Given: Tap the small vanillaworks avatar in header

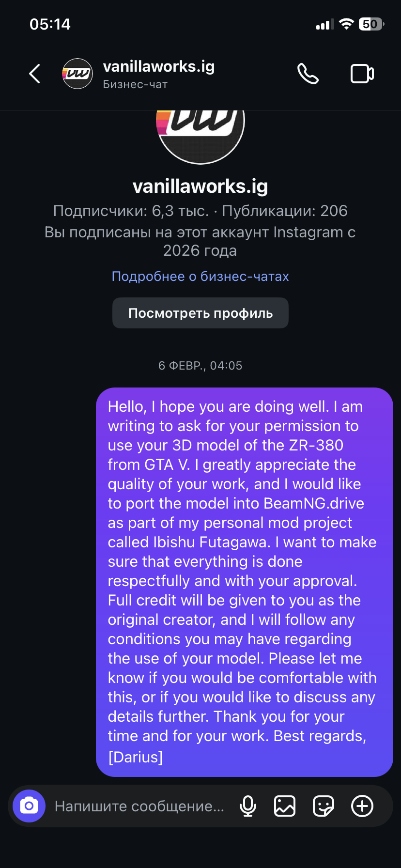Looking at the screenshot, I should click(x=77, y=74).
